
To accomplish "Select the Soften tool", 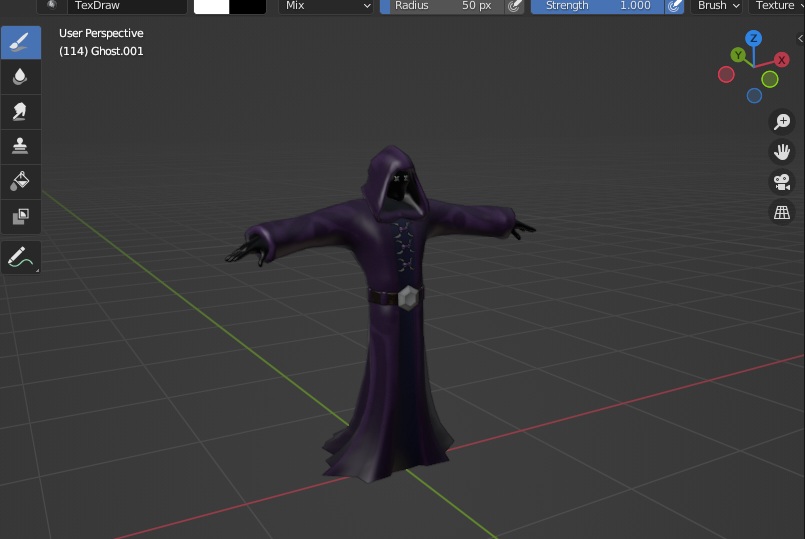I will [21, 77].
